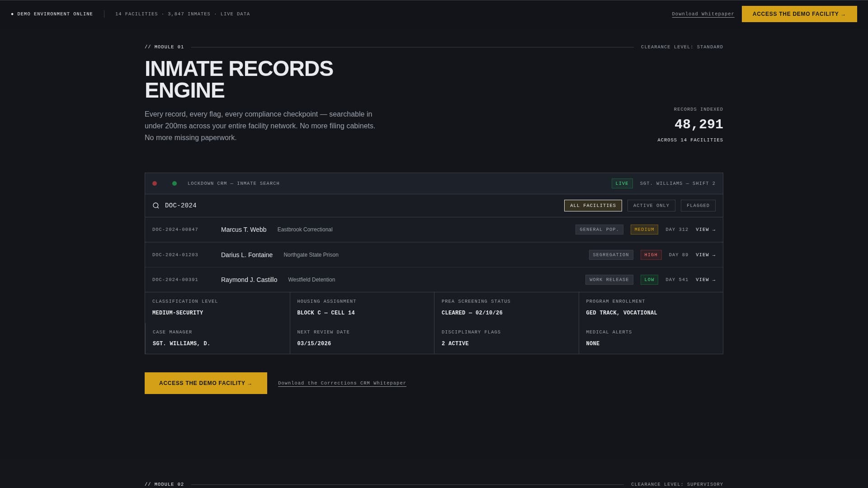Click the large Access the Demo Facility button
868x488 pixels.
(x=206, y=383)
